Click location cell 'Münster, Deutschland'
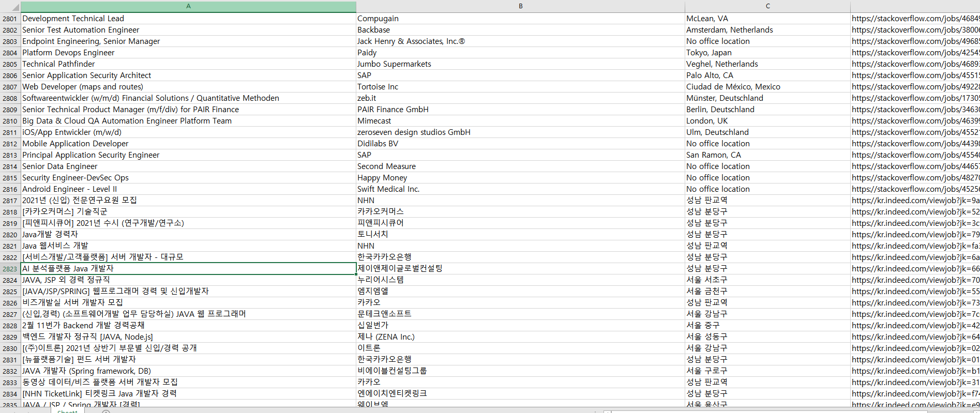 pyautogui.click(x=767, y=98)
